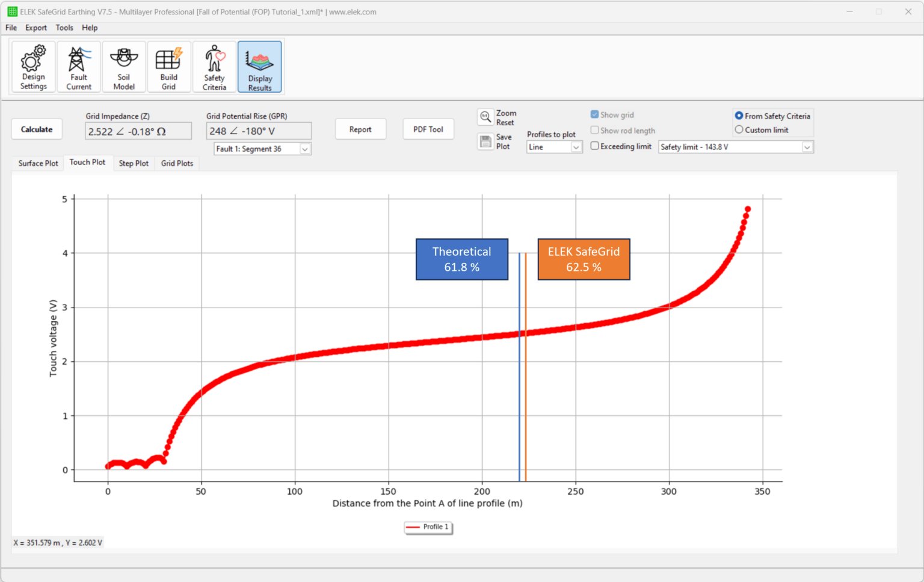This screenshot has width=924, height=582.
Task: Launch the Build Grid tool
Action: point(169,66)
